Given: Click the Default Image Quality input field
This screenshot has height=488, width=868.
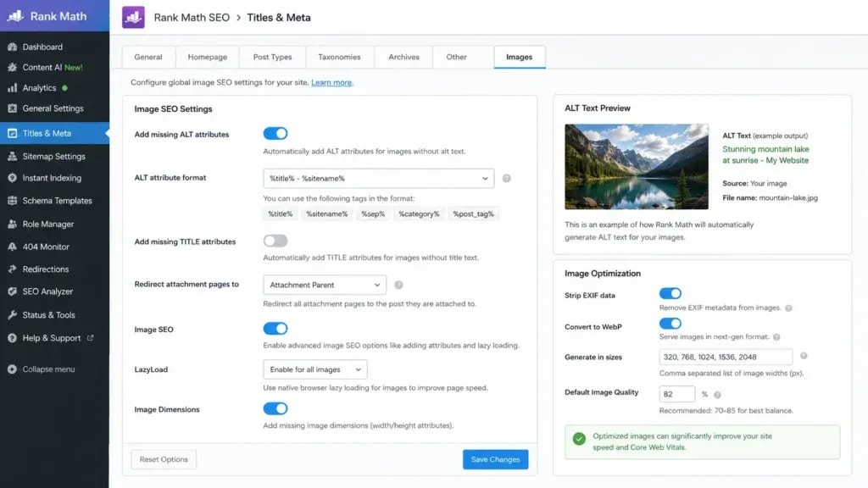Looking at the screenshot, I should (x=677, y=394).
